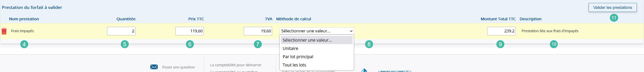Viewport: 644px width, 72px height.
Task: Open the Méthode de calcul dropdown
Action: 317,31
